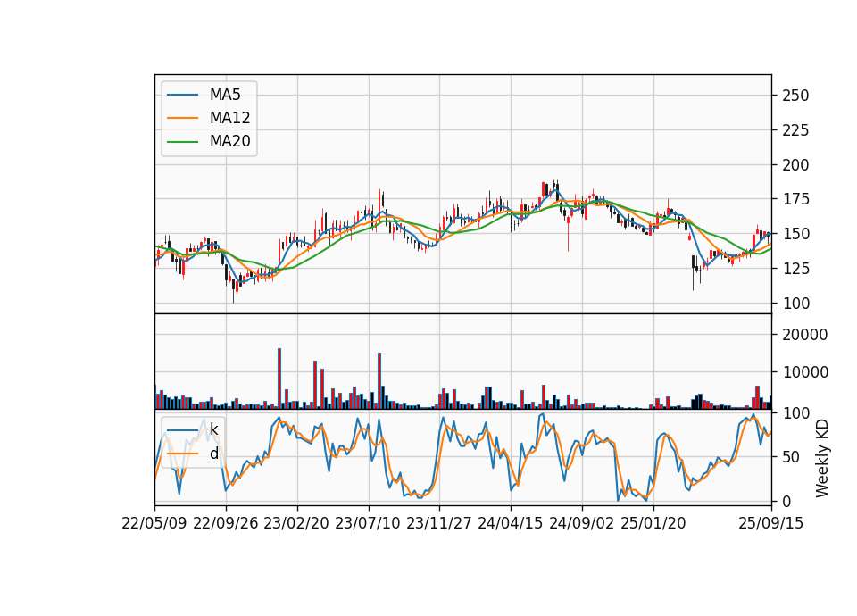Click the Weekly KD axis title
Viewport: 857px width, 616px height.
pos(822,459)
